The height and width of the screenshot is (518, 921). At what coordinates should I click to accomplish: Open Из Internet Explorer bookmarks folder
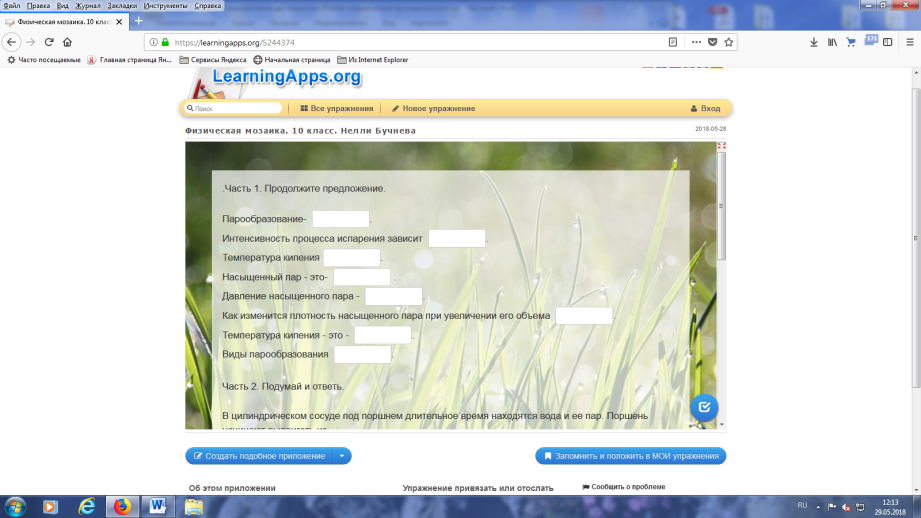coord(372,60)
